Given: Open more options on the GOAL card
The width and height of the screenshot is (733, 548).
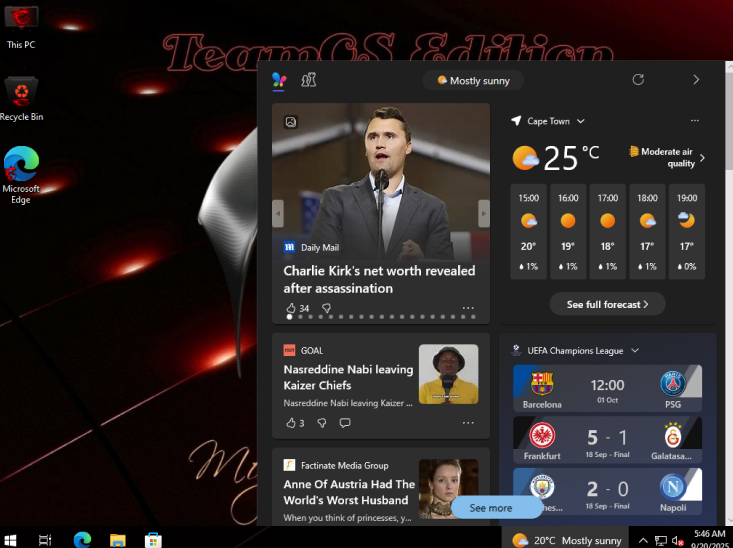Looking at the screenshot, I should (468, 423).
